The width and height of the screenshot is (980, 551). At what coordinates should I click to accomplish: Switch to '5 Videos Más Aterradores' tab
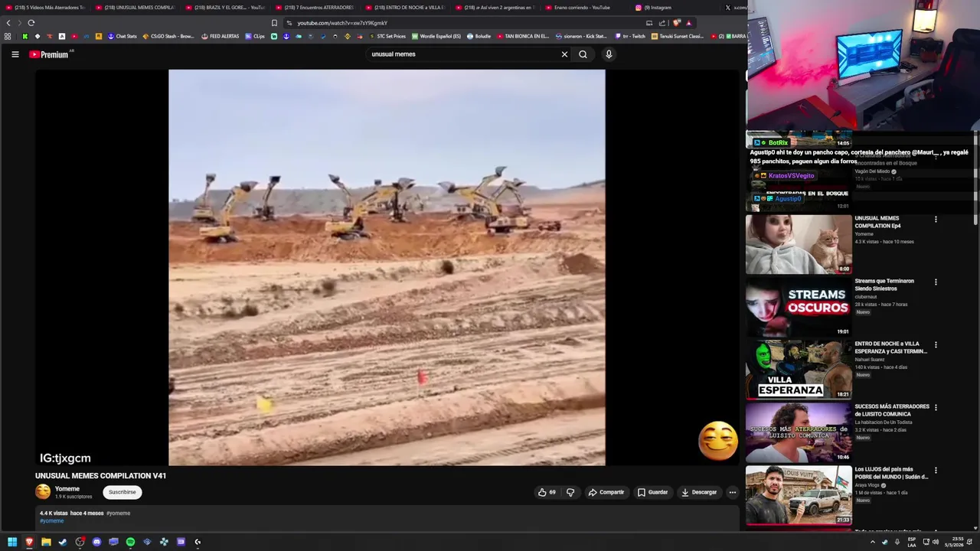pos(45,8)
